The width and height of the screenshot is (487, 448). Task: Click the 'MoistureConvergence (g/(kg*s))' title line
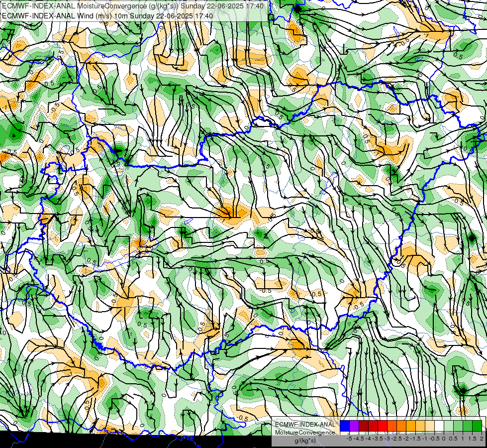[x=133, y=6]
